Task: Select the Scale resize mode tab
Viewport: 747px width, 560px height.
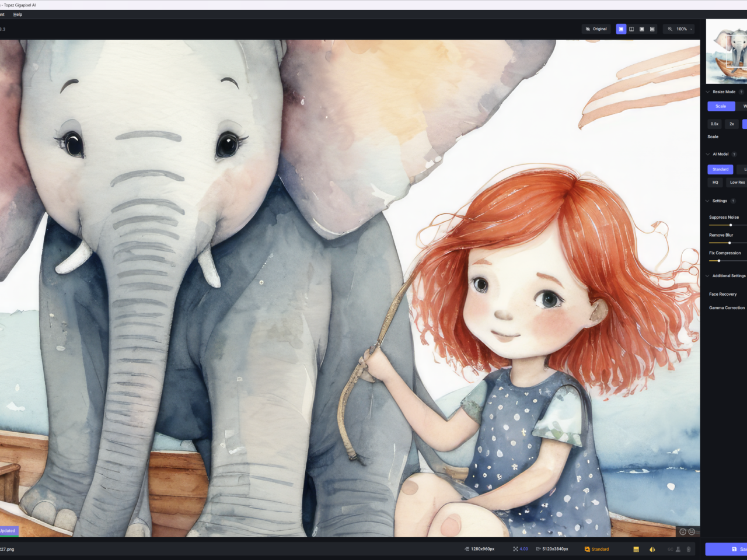Action: point(721,106)
